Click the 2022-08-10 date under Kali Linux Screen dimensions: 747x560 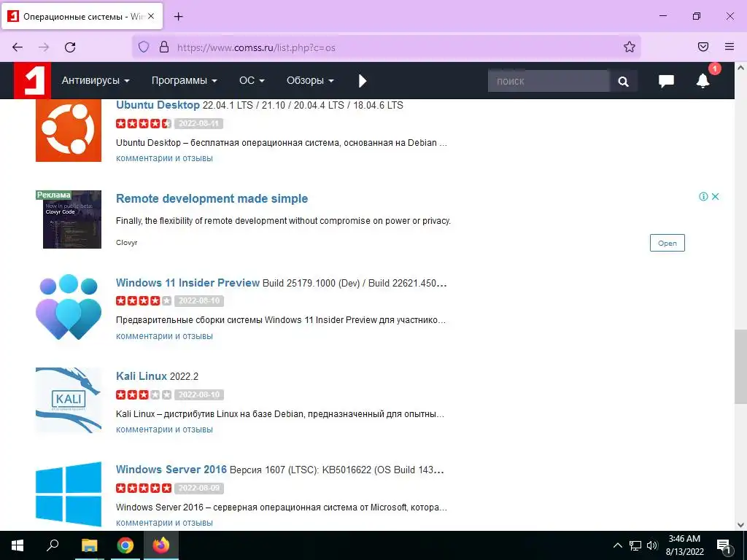click(x=199, y=394)
